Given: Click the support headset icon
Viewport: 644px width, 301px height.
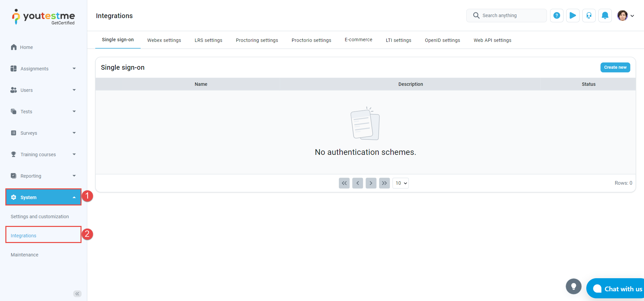Looking at the screenshot, I should (x=589, y=15).
